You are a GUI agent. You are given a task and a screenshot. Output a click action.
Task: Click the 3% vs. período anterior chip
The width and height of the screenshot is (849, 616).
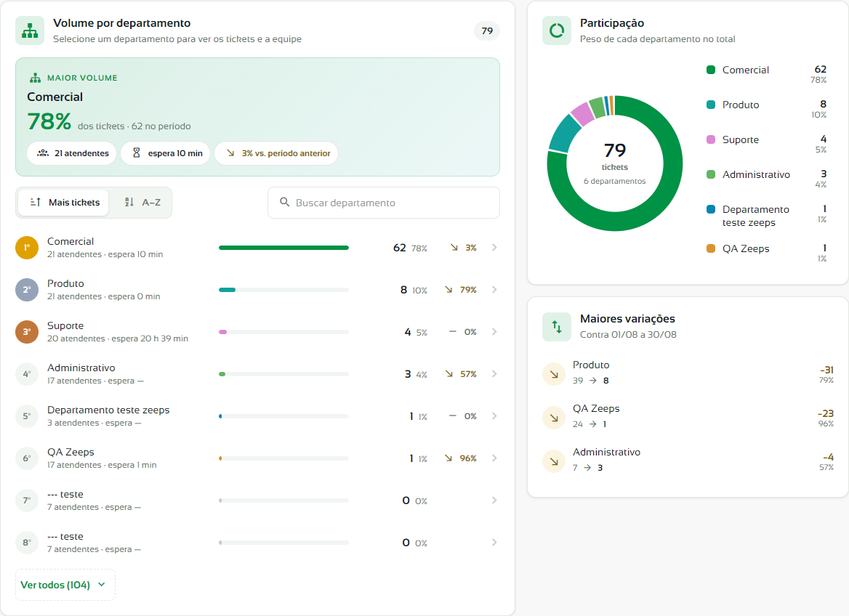tap(277, 153)
